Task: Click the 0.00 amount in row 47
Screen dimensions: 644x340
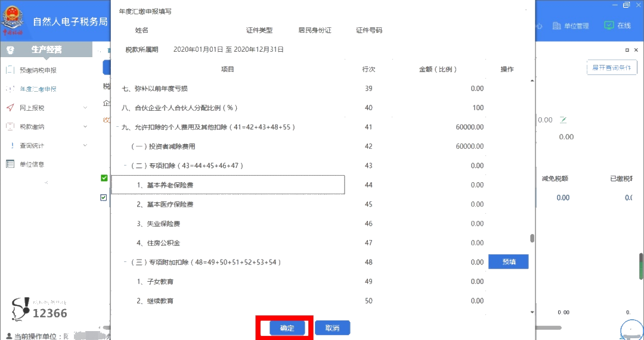Action: click(477, 243)
